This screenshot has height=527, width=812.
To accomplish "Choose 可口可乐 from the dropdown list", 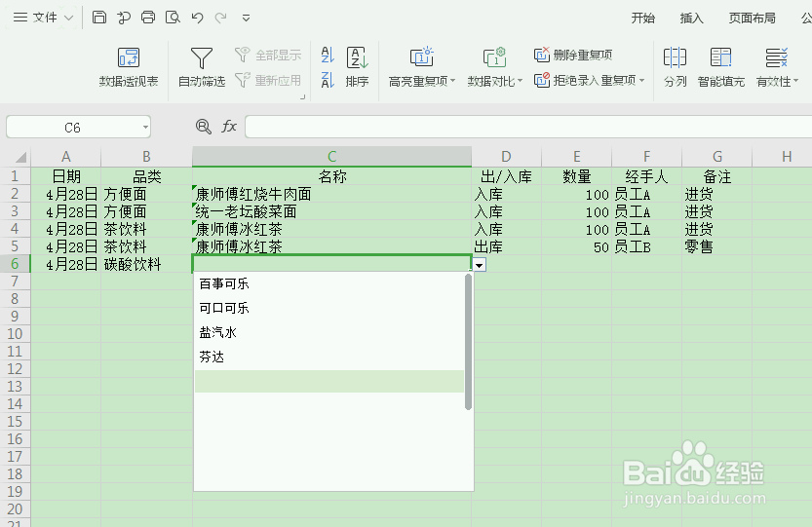I will pyautogui.click(x=329, y=308).
